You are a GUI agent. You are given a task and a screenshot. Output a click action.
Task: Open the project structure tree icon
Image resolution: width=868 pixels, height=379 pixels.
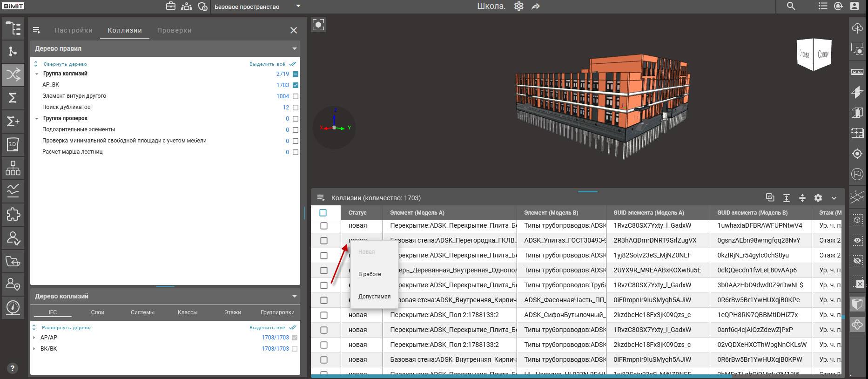click(13, 28)
